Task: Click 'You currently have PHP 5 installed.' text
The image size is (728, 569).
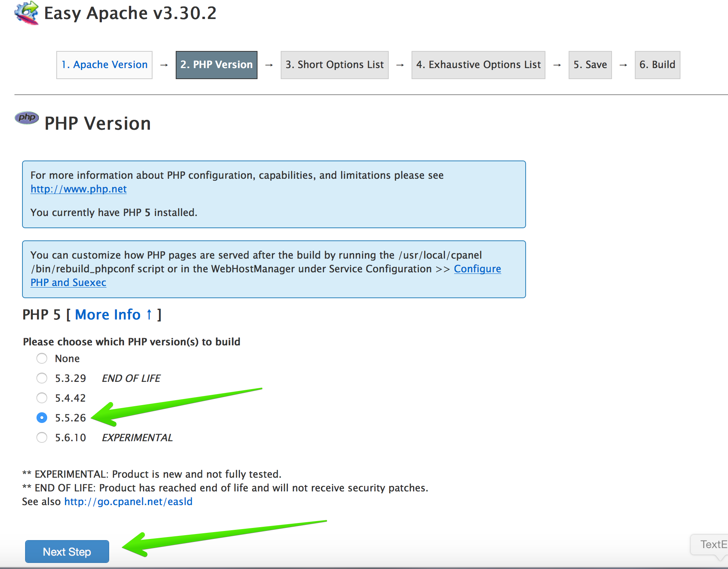Action: [x=114, y=213]
